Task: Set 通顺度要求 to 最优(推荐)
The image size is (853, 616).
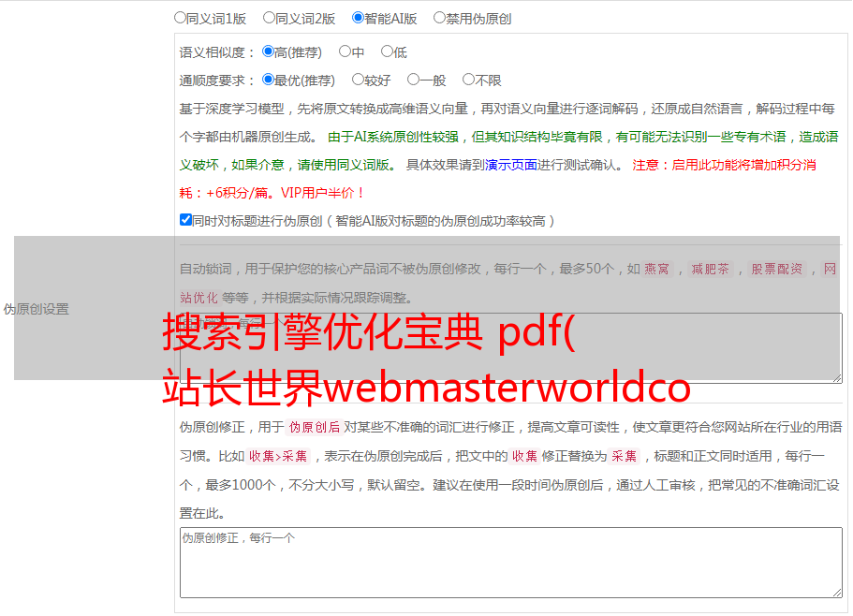Action: (268, 80)
